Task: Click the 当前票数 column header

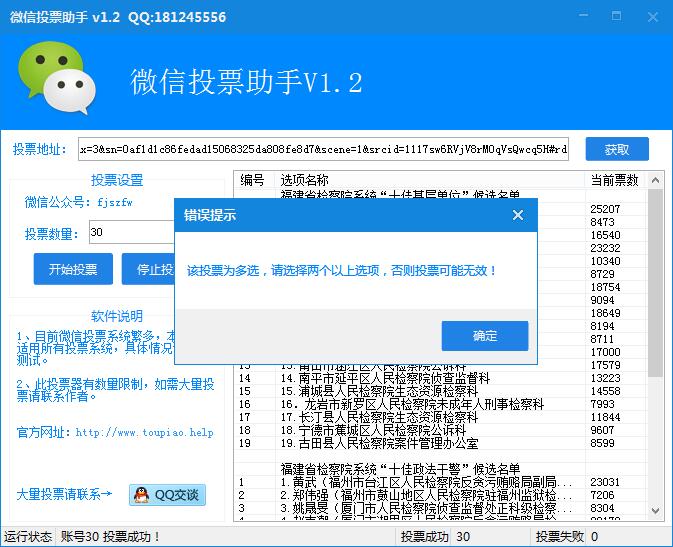Action: pyautogui.click(x=614, y=180)
